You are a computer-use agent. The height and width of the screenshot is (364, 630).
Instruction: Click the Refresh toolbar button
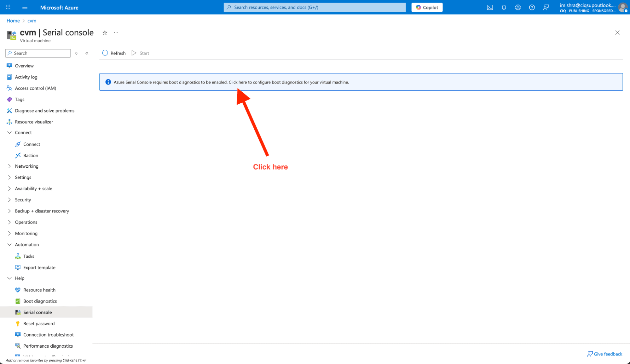coord(114,53)
